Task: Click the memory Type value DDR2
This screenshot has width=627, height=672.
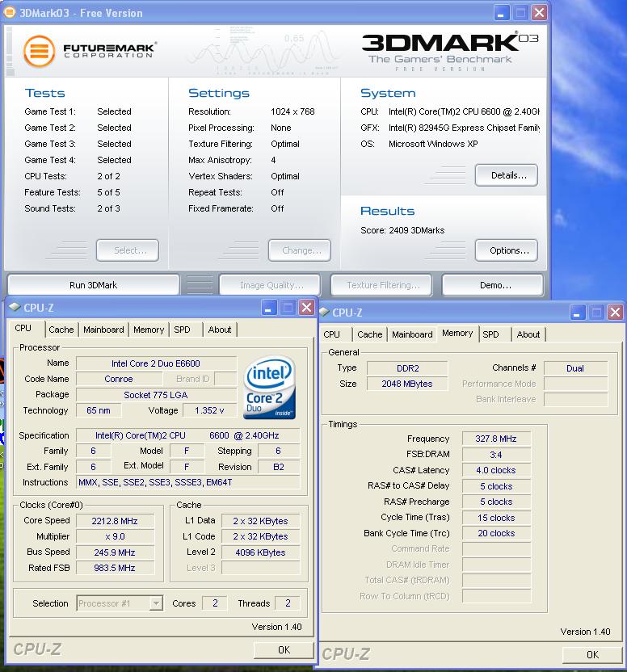Action: click(407, 368)
